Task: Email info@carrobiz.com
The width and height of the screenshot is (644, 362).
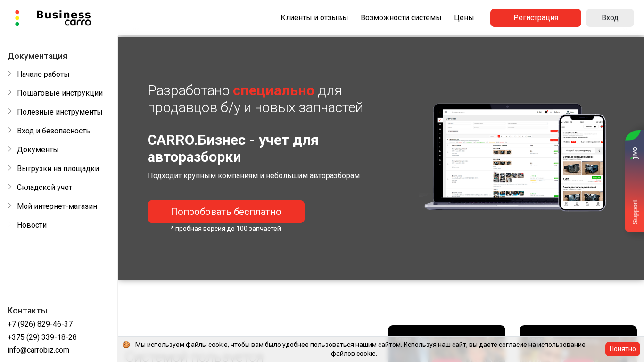Action: 38,350
